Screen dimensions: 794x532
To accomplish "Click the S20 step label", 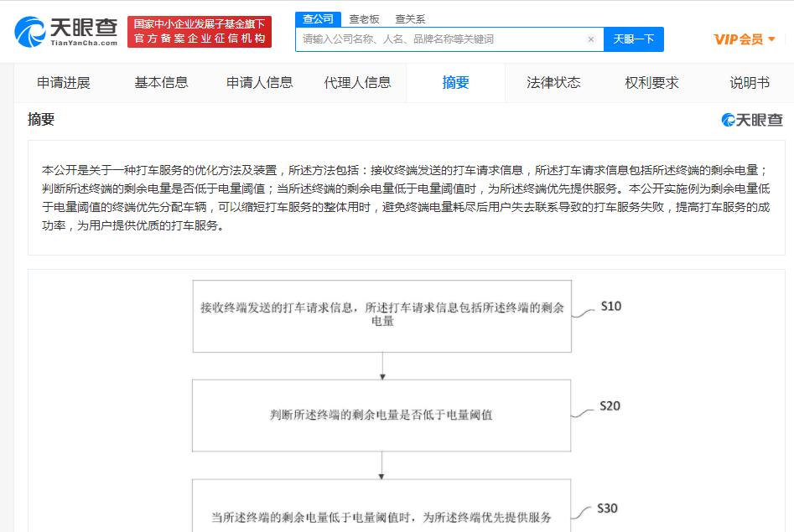I will click(610, 406).
